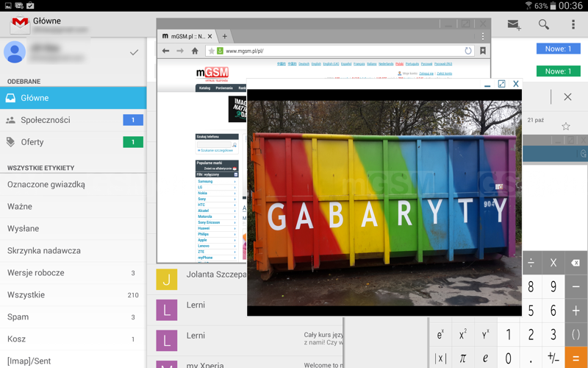Open the browser window three-dot menu
The width and height of the screenshot is (588, 368).
click(x=483, y=36)
